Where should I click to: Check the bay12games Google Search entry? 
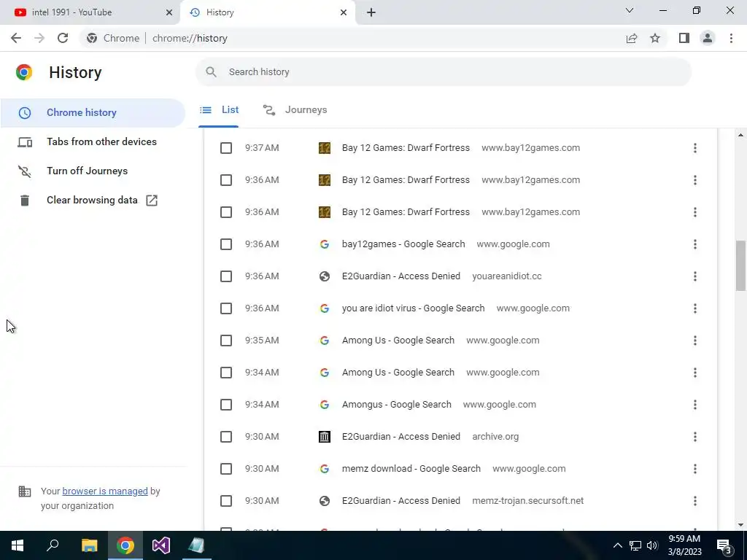tap(226, 244)
